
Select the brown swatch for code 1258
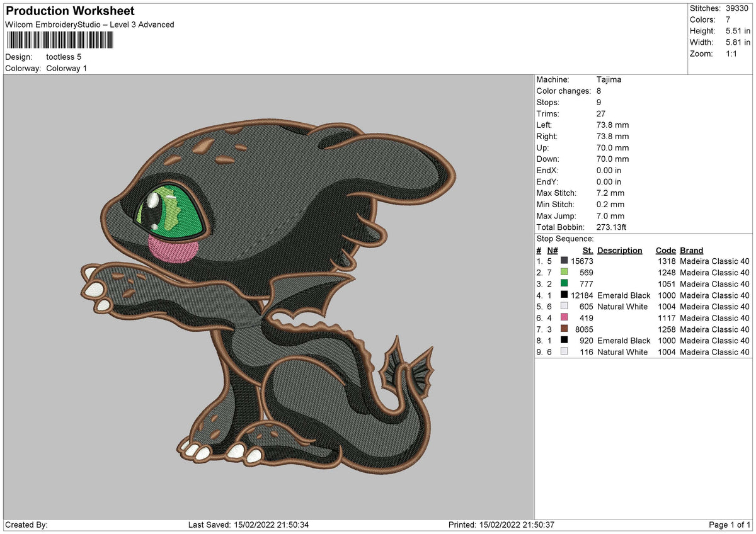point(564,329)
